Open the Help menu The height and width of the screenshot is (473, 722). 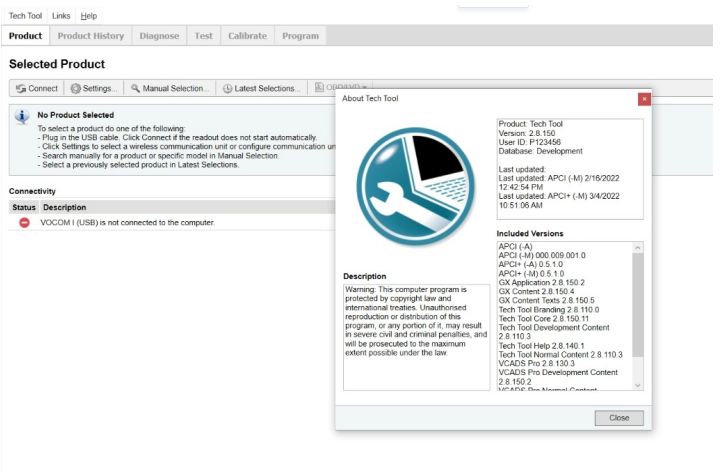pos(88,16)
